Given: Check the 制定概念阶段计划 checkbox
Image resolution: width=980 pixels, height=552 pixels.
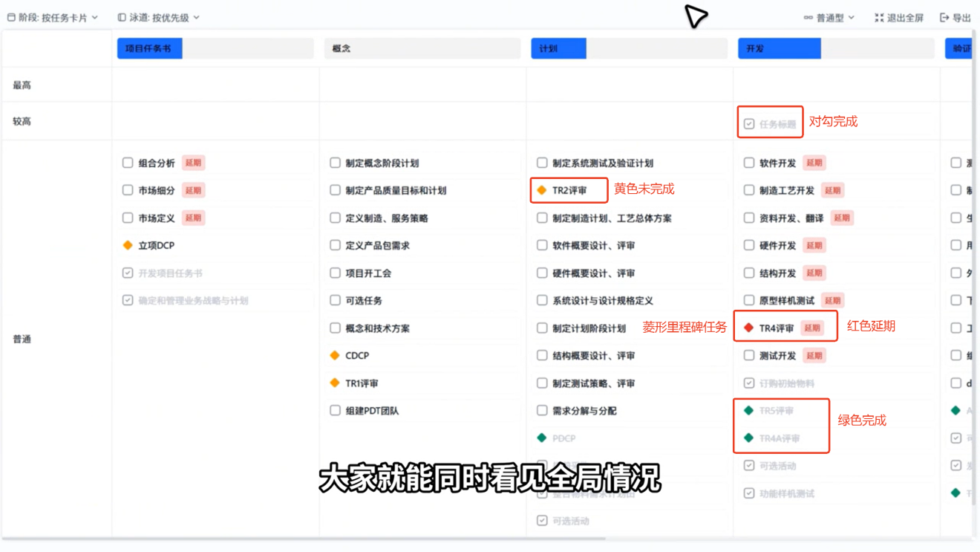Looking at the screenshot, I should 335,163.
